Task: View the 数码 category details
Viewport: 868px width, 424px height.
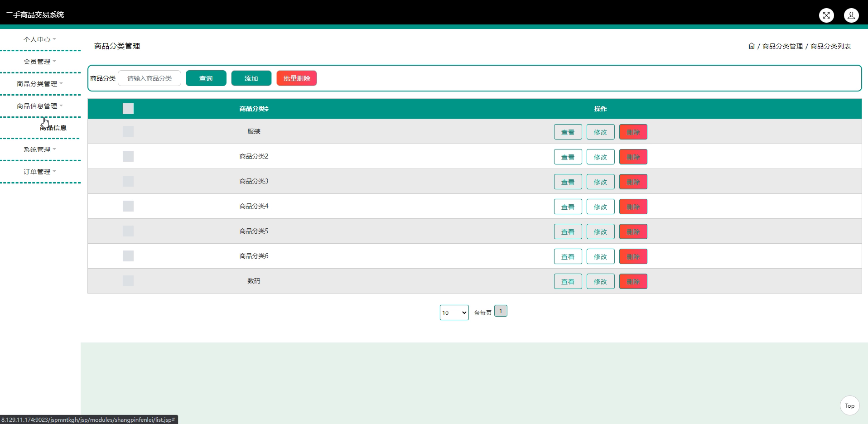Action: coord(568,281)
